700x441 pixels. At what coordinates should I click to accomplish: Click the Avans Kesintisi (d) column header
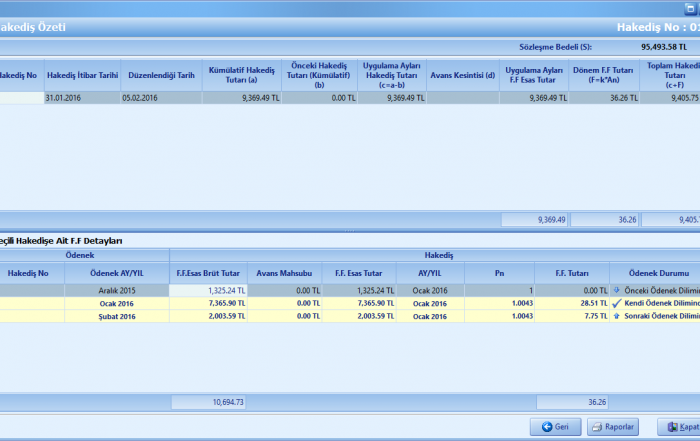(463, 74)
